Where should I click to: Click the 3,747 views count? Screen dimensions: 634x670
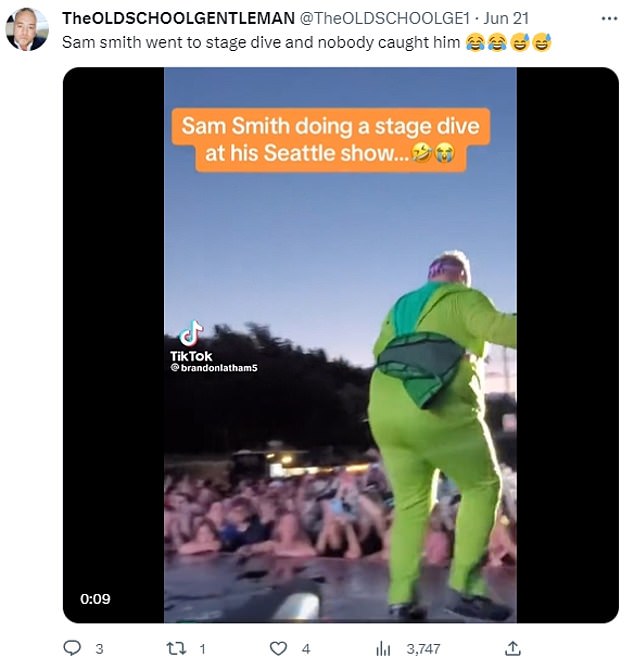[422, 649]
